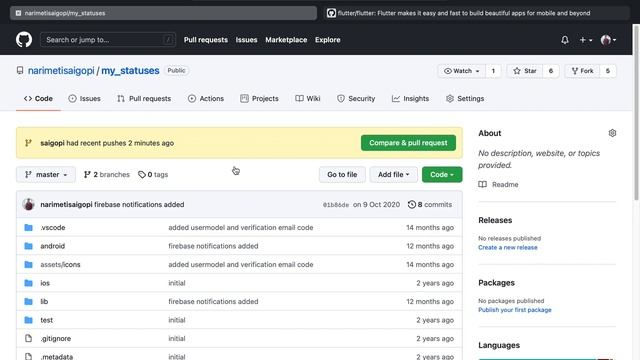
Task: Switch to the flutter/flutter browser tab
Action: pos(476,13)
